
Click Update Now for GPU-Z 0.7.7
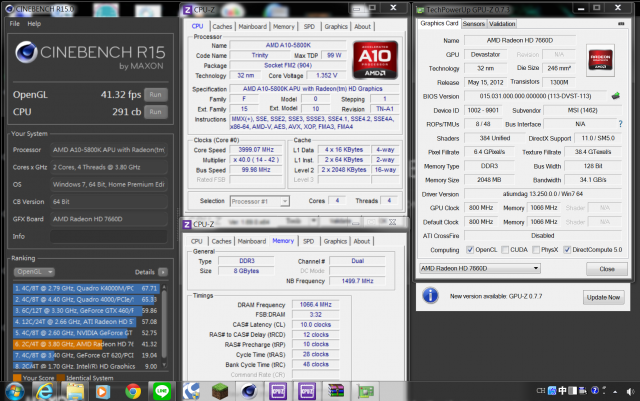point(603,297)
